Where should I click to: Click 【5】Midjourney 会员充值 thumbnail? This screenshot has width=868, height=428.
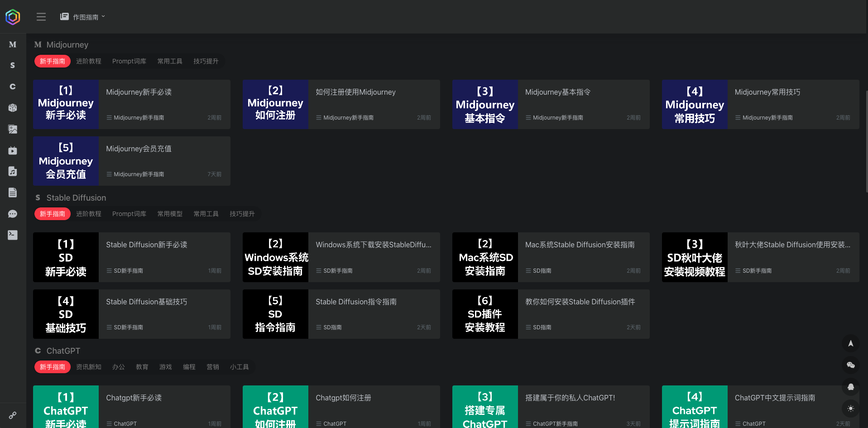point(66,161)
